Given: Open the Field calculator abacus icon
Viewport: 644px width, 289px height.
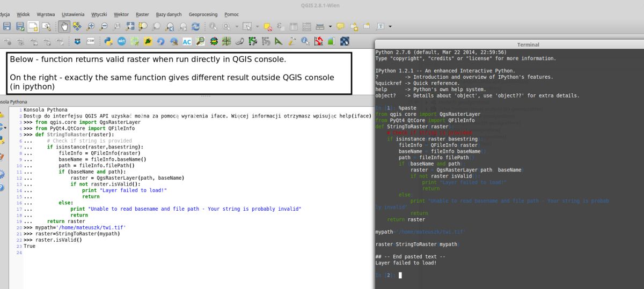Looking at the screenshot, I should [306, 26].
